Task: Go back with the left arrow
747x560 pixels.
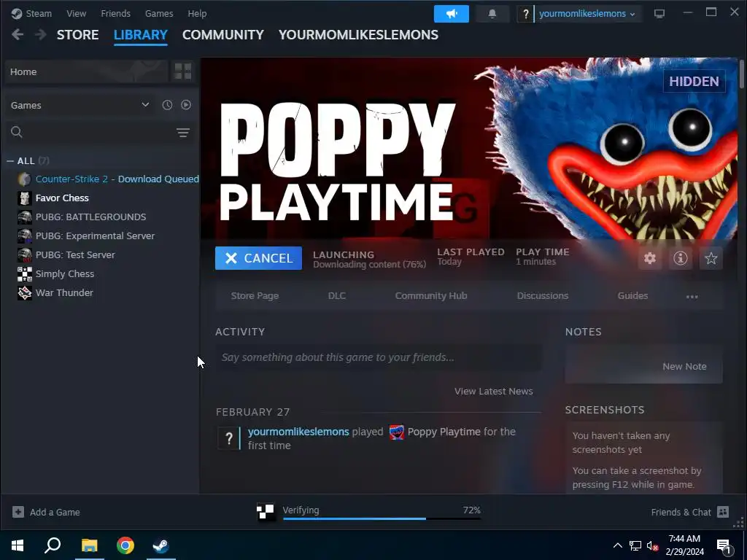Action: click(x=18, y=34)
